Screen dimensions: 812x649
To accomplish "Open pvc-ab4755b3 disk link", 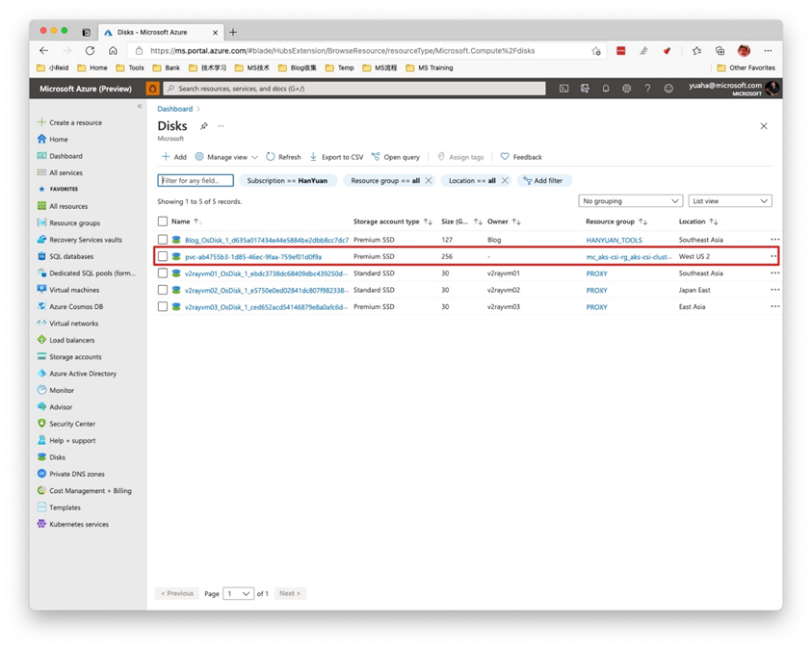I will tap(253, 257).
